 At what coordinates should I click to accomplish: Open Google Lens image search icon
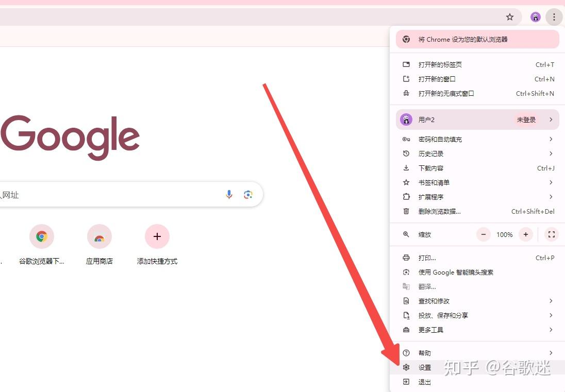[x=248, y=194]
